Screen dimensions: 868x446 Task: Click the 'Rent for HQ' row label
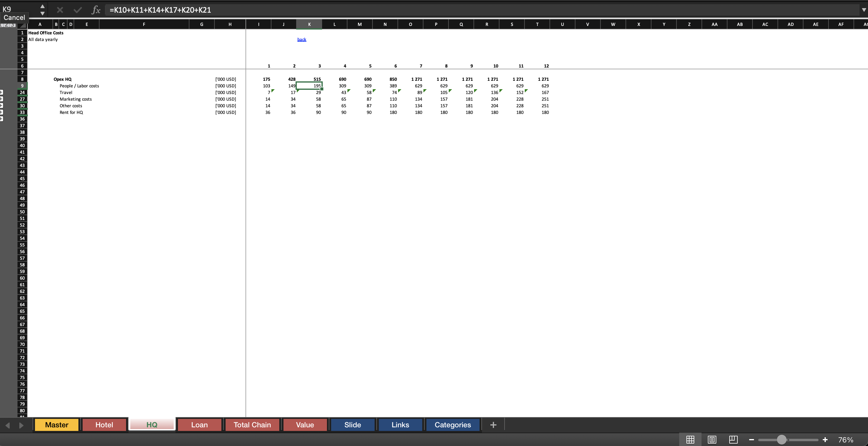click(x=71, y=112)
